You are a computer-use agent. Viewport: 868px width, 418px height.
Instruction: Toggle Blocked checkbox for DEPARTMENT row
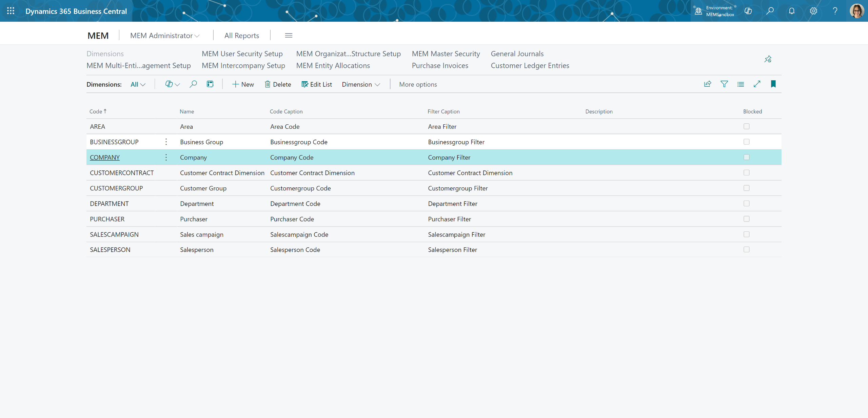[x=746, y=204]
